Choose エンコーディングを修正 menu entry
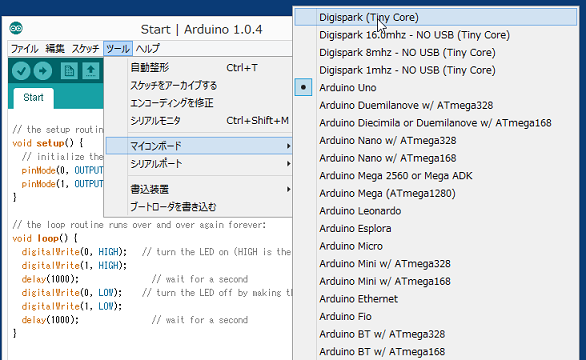Screen dimensions: 586x360 pos(198,103)
